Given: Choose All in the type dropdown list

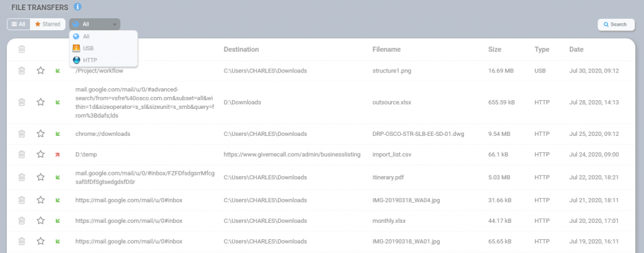Looking at the screenshot, I should (104, 37).
